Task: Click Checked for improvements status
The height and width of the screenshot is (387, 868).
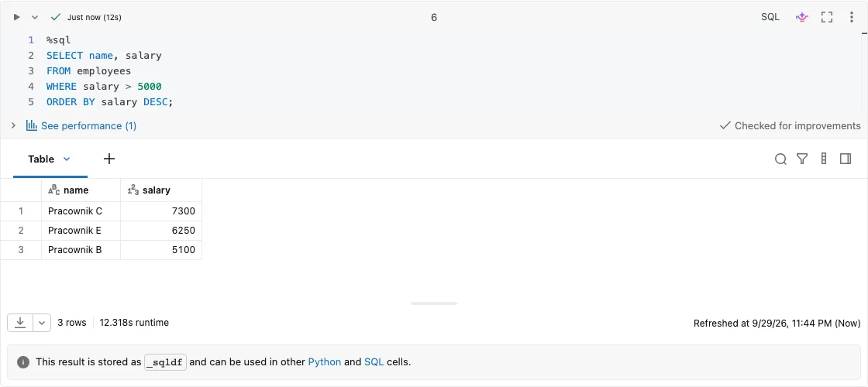Action: pos(790,125)
